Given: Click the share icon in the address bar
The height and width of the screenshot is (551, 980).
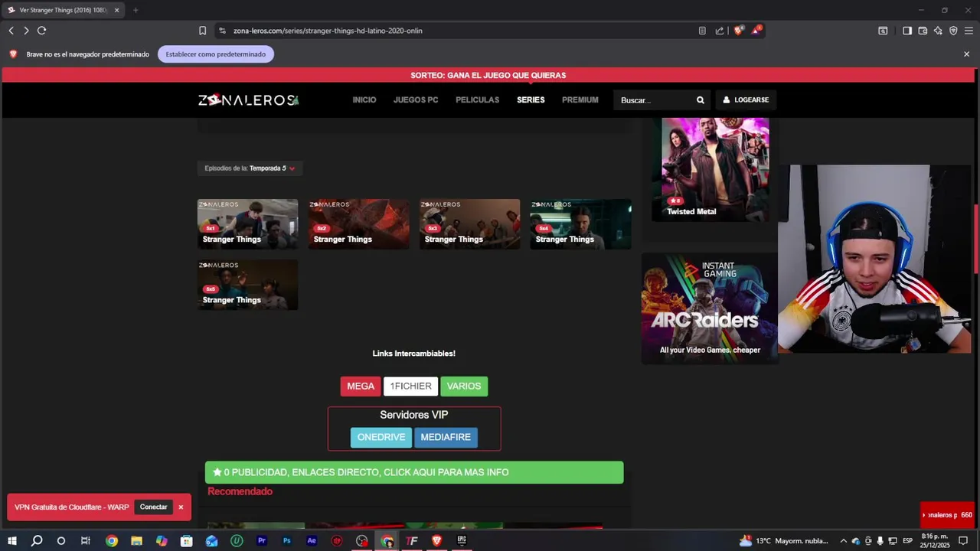Looking at the screenshot, I should coord(720,31).
